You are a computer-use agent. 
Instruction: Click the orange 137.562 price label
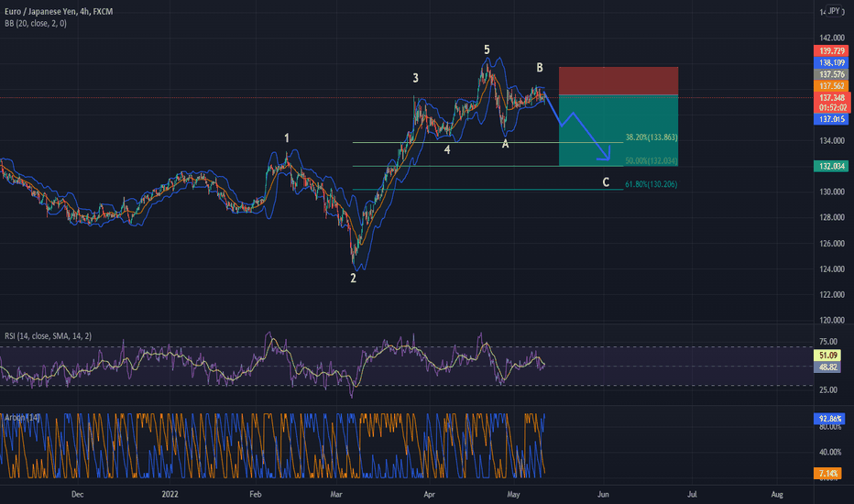pos(831,86)
